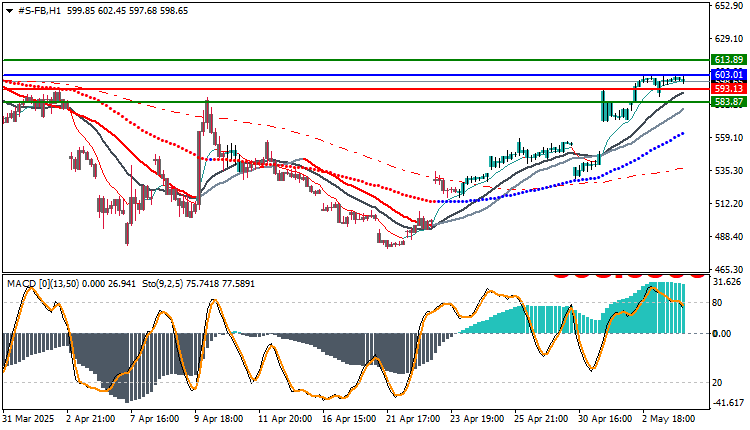Click the -41.617 indicator scale value
Viewport: 750px width, 430px height.
coord(728,403)
